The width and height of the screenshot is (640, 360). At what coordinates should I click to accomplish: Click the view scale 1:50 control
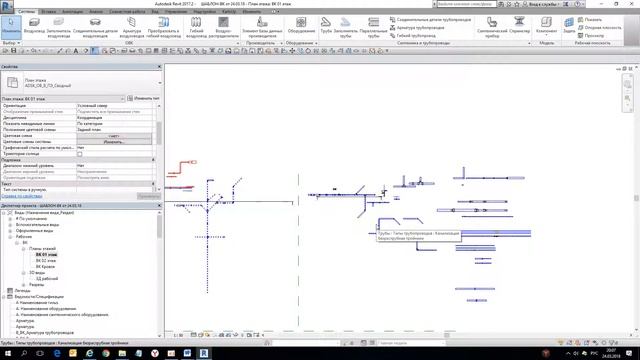(x=178, y=336)
